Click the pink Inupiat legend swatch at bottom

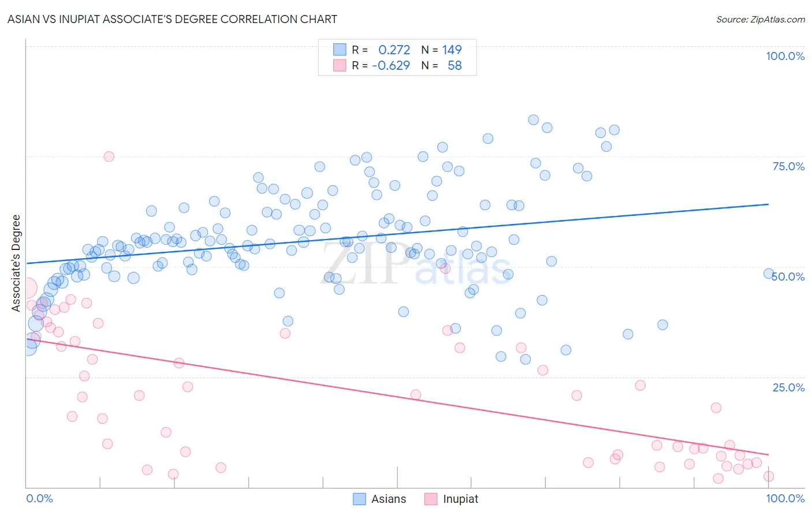[x=431, y=499]
